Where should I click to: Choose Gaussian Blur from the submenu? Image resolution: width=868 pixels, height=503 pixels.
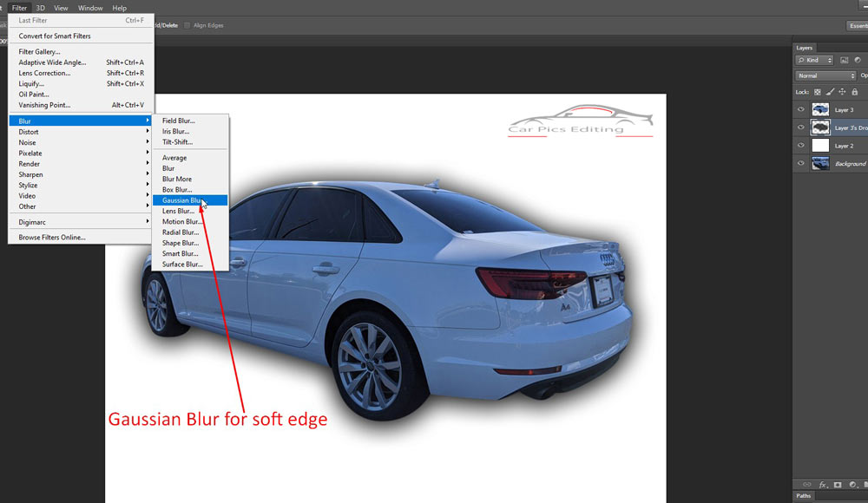(190, 200)
